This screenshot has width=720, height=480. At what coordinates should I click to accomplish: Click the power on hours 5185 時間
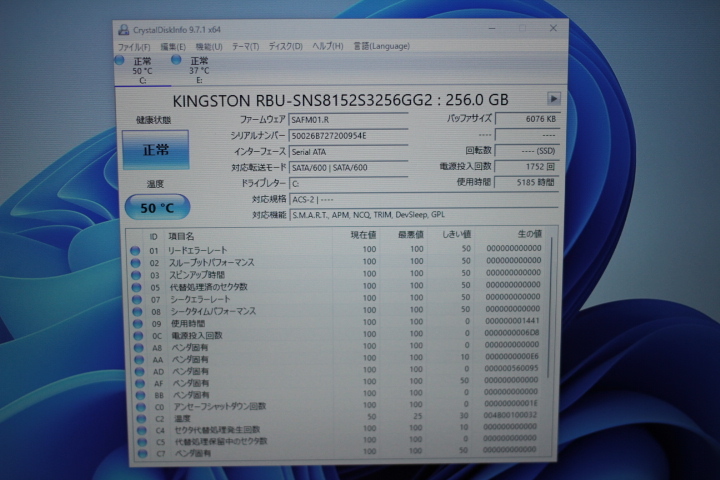point(526,182)
